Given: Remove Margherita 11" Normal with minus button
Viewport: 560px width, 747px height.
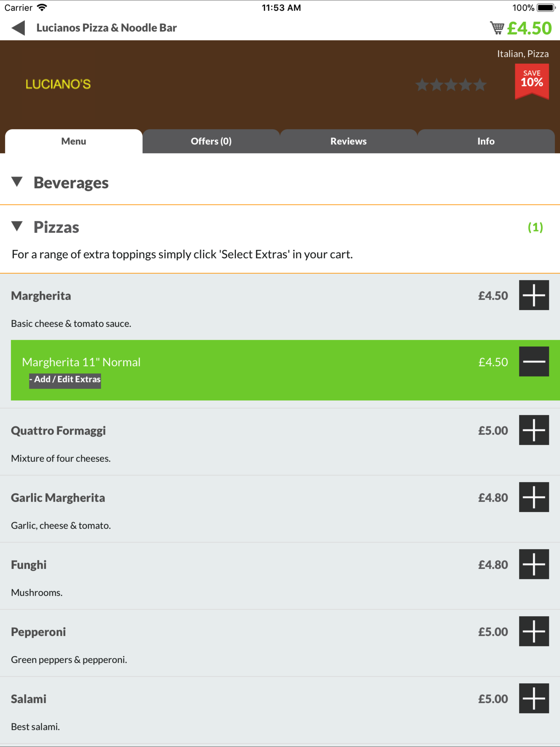Looking at the screenshot, I should pyautogui.click(x=534, y=361).
